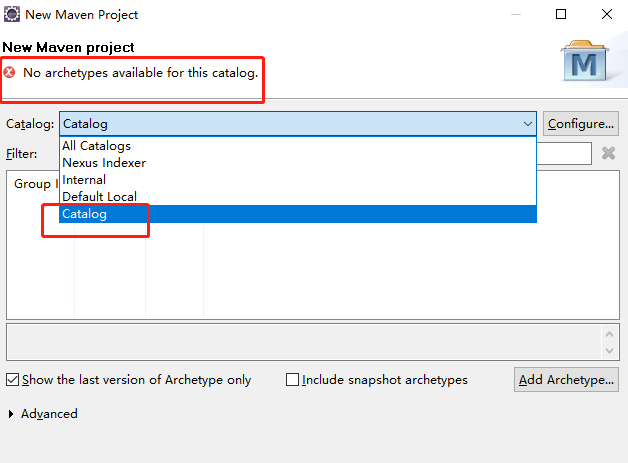Uncheck Show the last version of Archetype only
Screen dimensions: 628x463
click(x=13, y=380)
